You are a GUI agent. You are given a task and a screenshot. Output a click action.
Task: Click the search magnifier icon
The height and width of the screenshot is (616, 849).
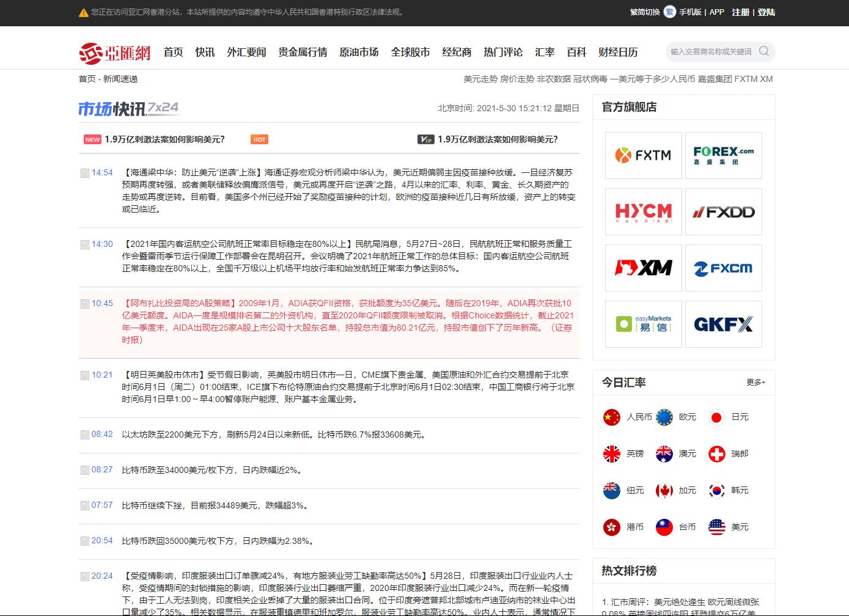coord(763,51)
